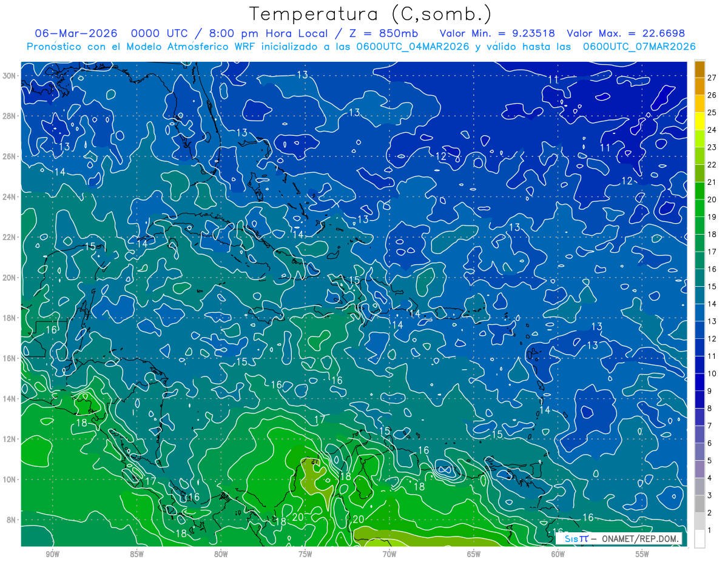The height and width of the screenshot is (562, 728).
Task: Click the '28N' latitude axis label
Action: [x=10, y=116]
